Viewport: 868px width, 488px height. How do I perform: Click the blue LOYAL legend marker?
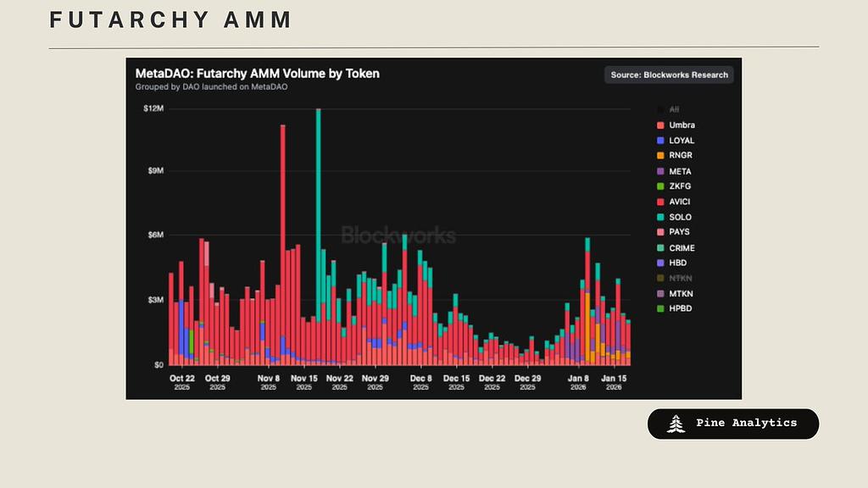click(x=659, y=141)
